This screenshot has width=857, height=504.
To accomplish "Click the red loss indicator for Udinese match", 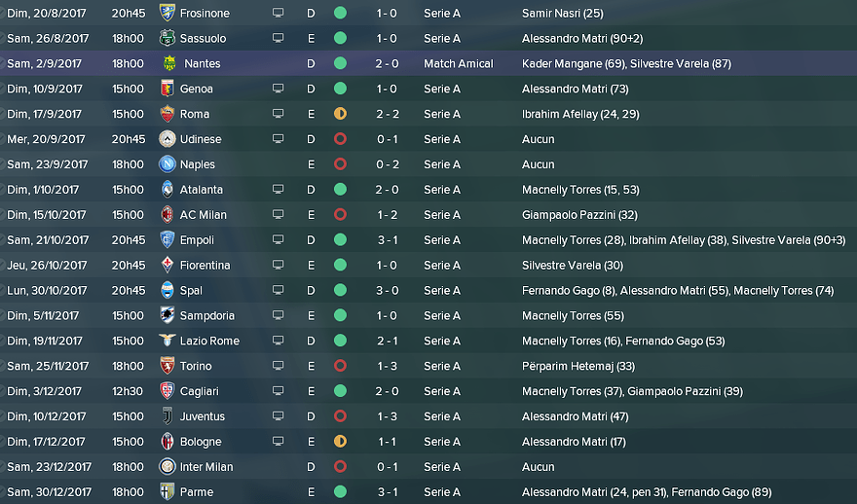I will pos(340,139).
